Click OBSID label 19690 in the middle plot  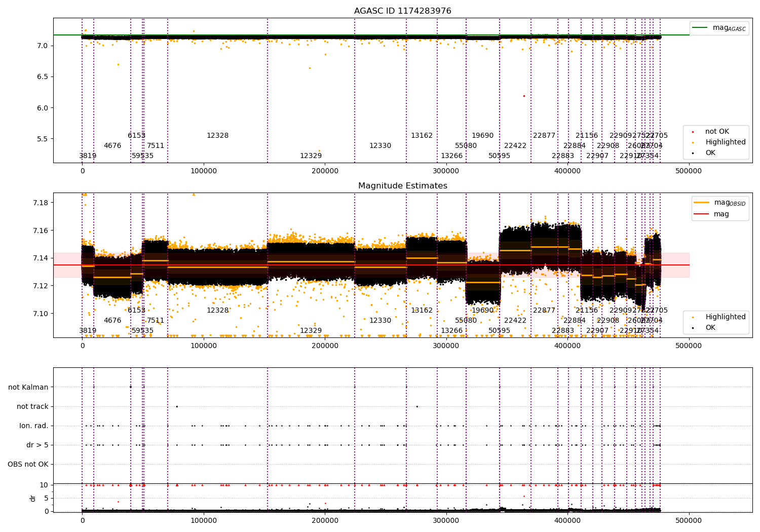(483, 311)
